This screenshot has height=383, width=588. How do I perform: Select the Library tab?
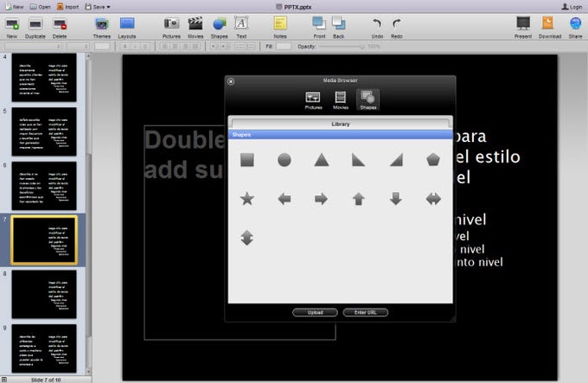pos(341,124)
